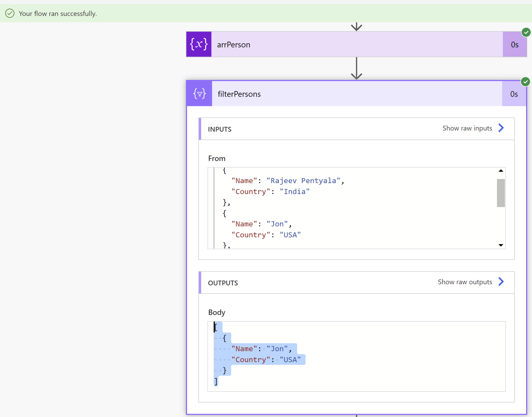Image resolution: width=532 pixels, height=417 pixels.
Task: Select the OUTPUTS section header
Action: click(x=223, y=283)
